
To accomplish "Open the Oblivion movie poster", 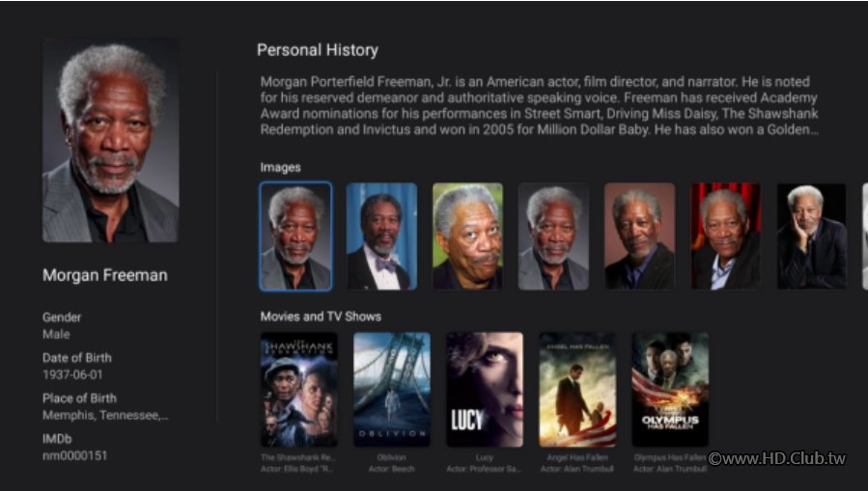I will [x=392, y=390].
